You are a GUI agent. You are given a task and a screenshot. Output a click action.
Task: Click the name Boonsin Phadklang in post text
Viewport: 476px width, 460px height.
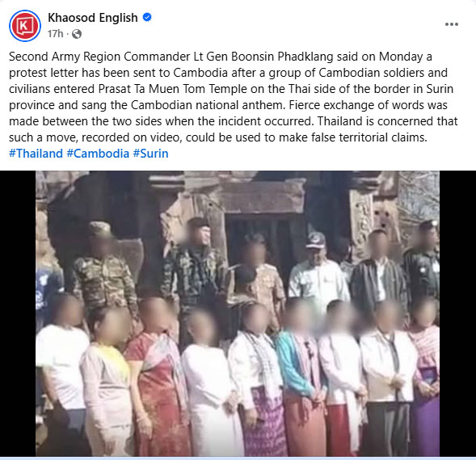(282, 57)
